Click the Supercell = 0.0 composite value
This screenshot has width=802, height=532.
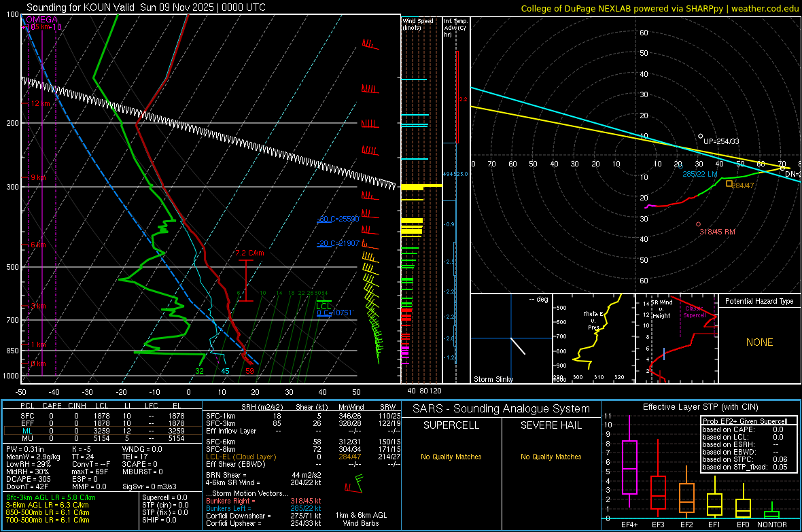coord(164,498)
